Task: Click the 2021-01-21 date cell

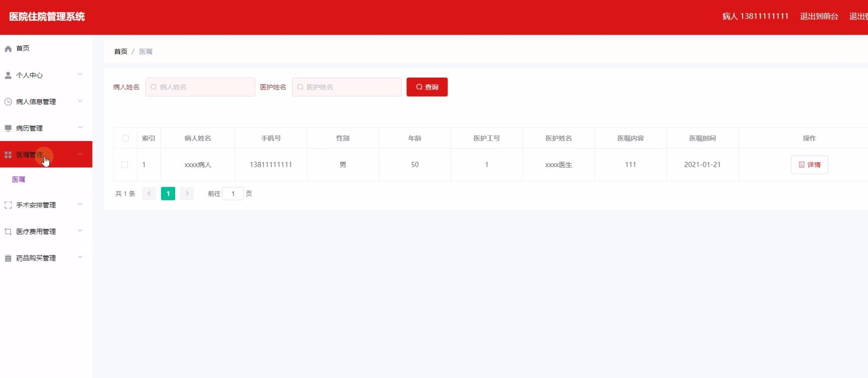Action: [702, 165]
